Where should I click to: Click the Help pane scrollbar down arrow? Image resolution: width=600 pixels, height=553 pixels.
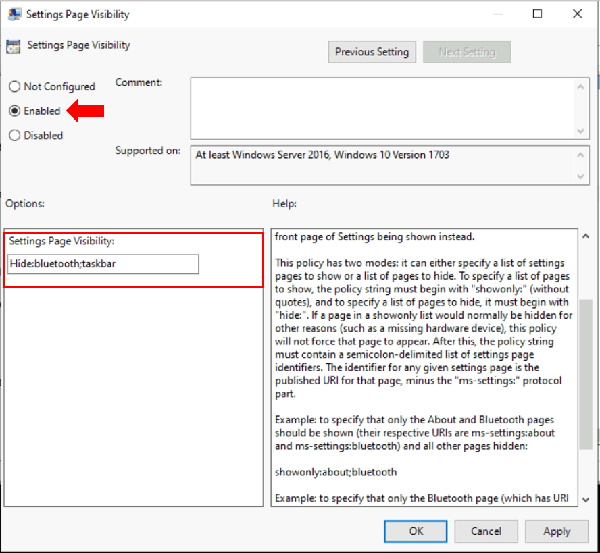tap(585, 498)
